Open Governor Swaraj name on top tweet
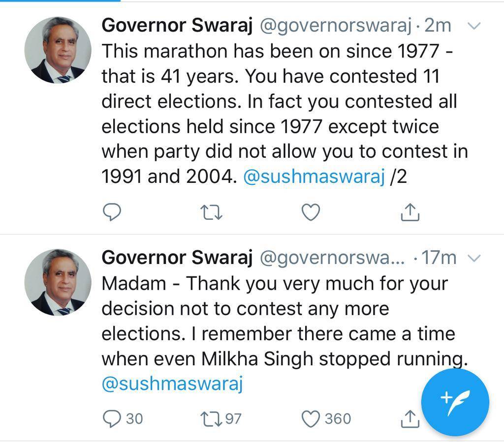This screenshot has height=442, width=504. (x=177, y=26)
